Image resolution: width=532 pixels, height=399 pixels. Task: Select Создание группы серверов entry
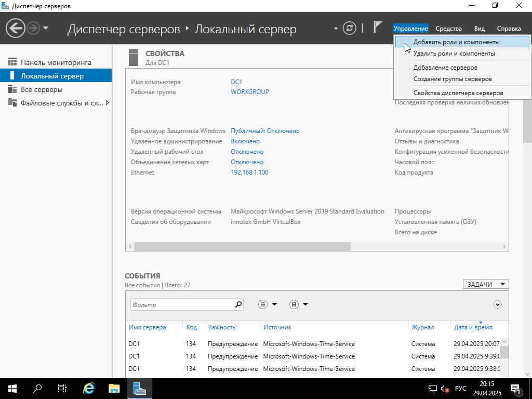462,79
